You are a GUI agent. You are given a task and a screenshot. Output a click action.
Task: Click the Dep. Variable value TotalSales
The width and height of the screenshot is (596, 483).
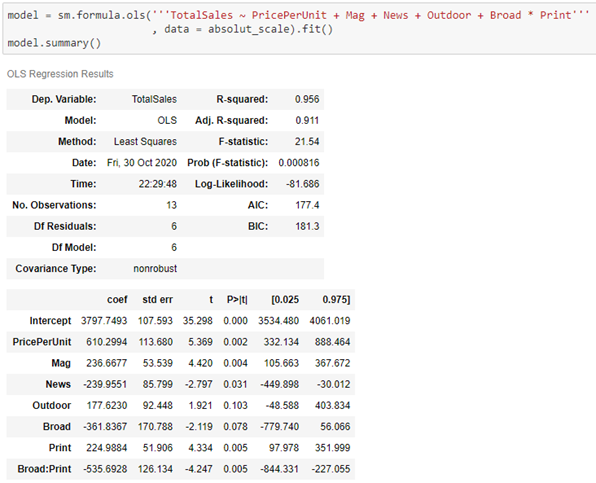coord(154,100)
